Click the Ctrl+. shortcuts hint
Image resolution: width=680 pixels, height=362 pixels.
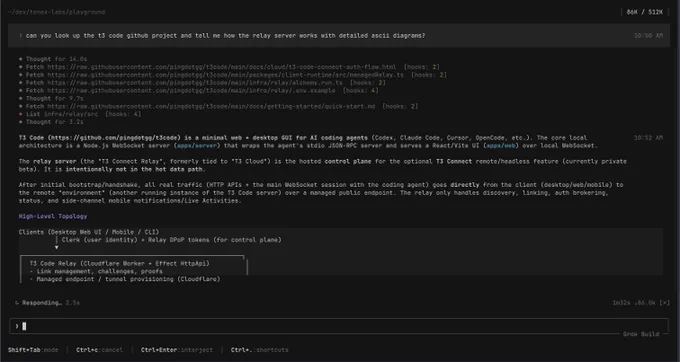click(x=259, y=350)
